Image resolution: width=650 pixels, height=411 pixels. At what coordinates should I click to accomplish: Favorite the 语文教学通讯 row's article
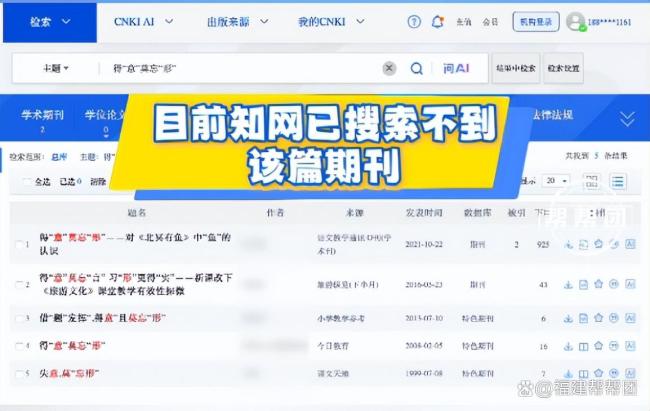(x=599, y=244)
